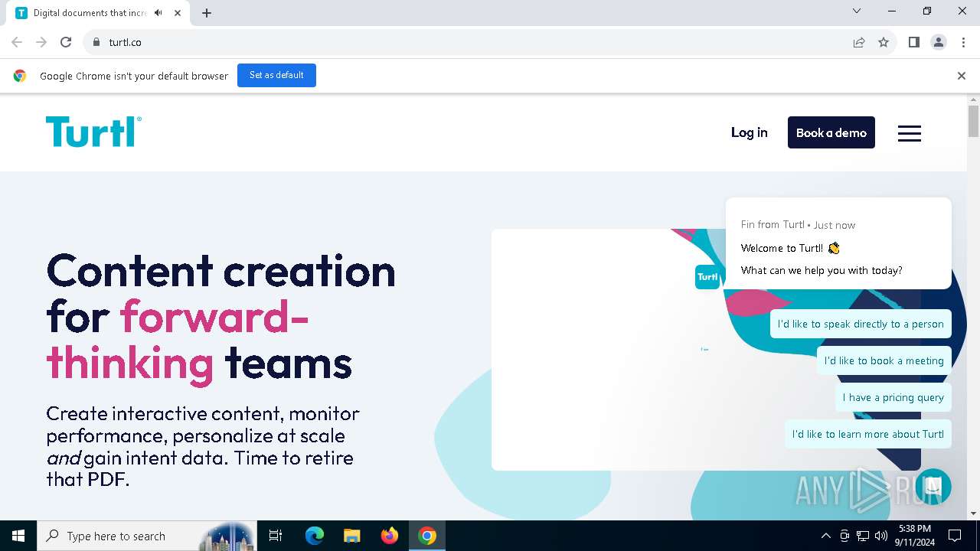980x551 pixels.
Task: Open Task View in taskbar
Action: [x=276, y=536]
